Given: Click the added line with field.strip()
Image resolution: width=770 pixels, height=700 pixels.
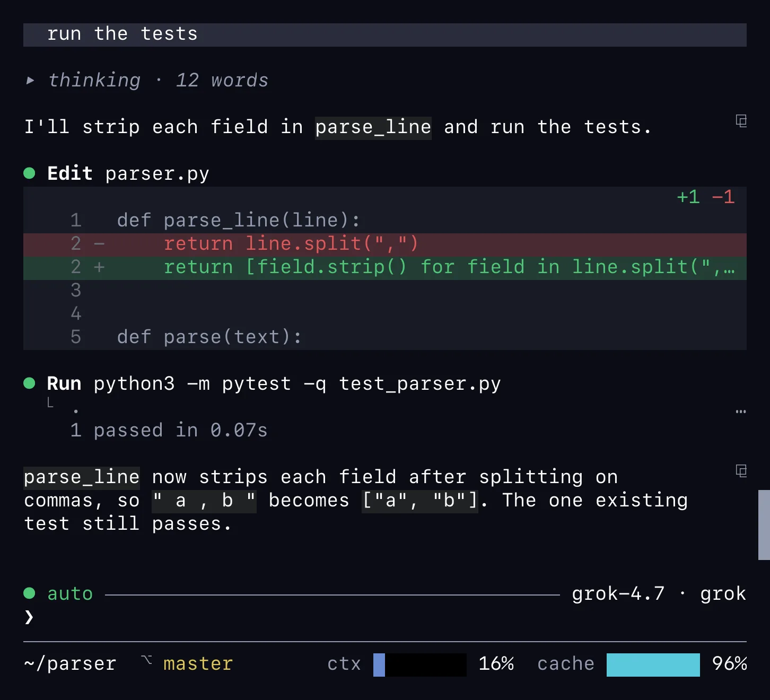Looking at the screenshot, I should 385,267.
